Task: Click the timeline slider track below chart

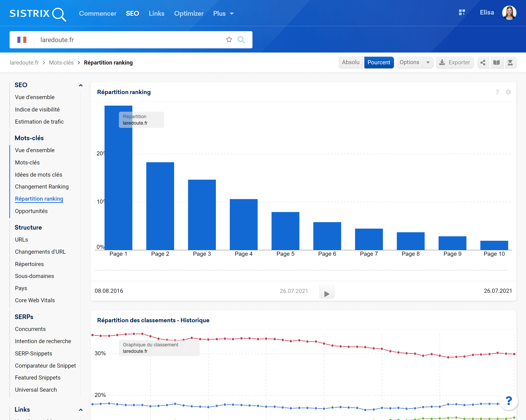Action: point(301,270)
